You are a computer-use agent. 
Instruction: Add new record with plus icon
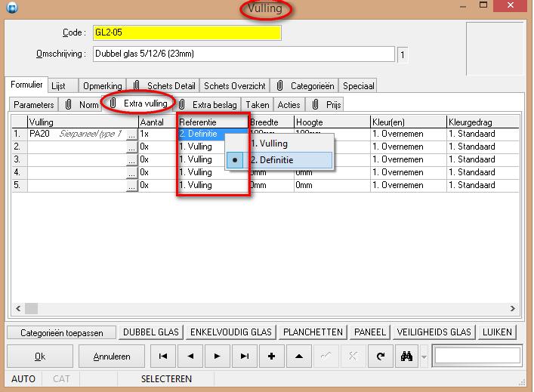coord(271,357)
